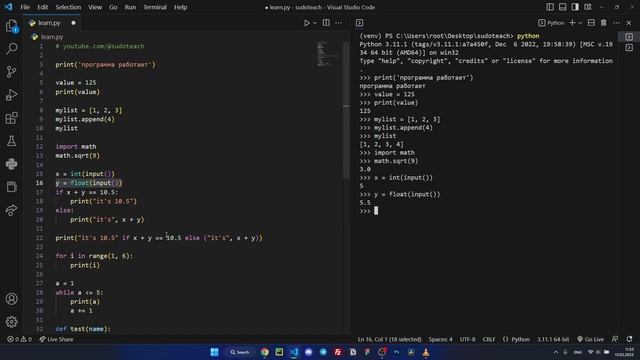Open the File menu
The image size is (640, 360).
click(x=25, y=7)
